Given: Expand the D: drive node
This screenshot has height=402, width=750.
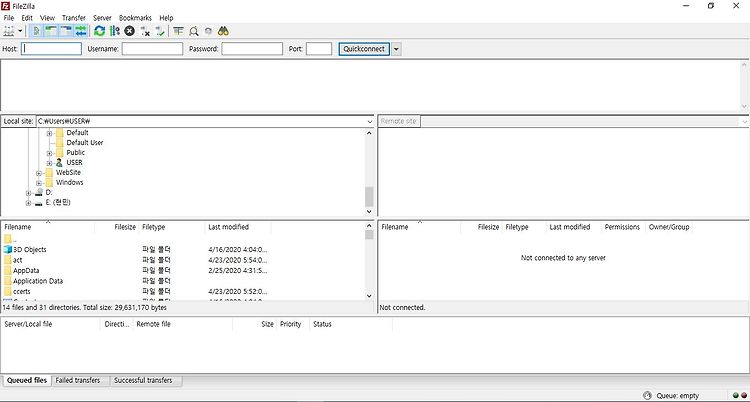Looking at the screenshot, I should (x=28, y=193).
